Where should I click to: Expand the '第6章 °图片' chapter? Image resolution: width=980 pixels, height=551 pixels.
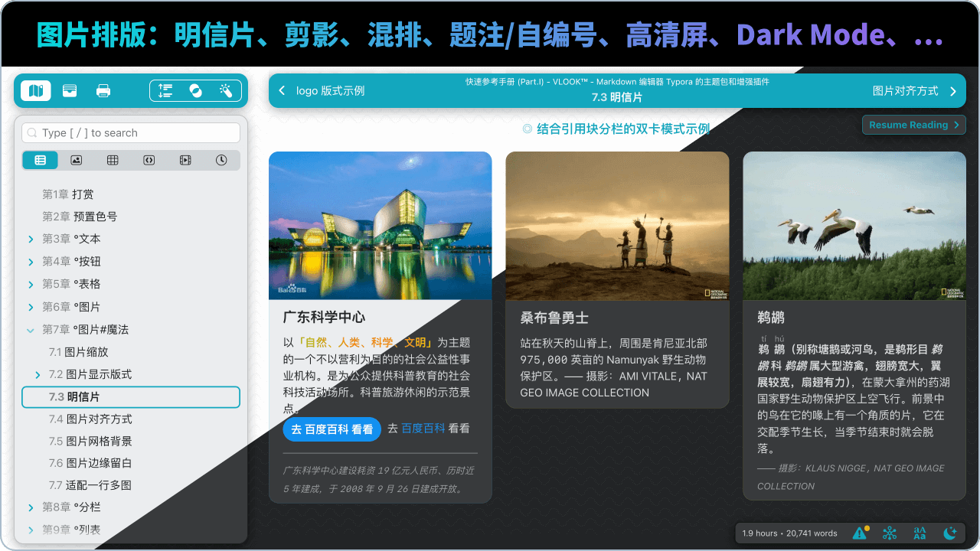coord(31,307)
